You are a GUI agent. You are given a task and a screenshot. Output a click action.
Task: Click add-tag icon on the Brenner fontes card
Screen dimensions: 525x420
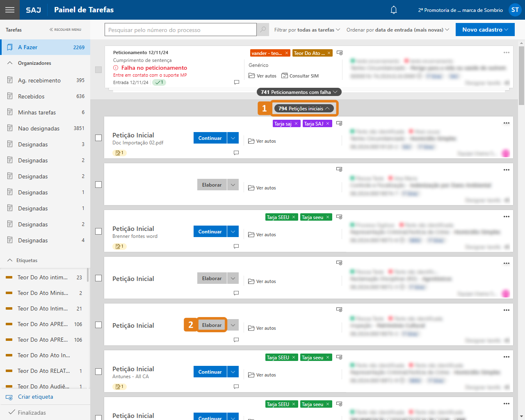pyautogui.click(x=339, y=217)
